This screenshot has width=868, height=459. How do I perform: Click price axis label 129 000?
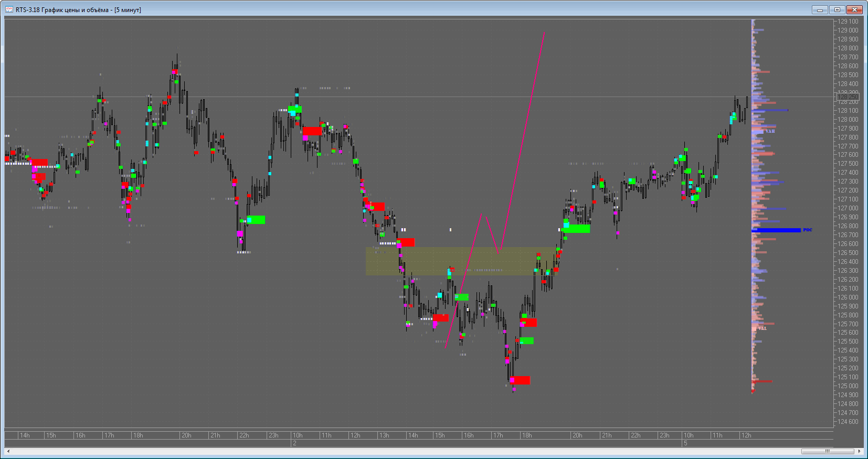(848, 30)
